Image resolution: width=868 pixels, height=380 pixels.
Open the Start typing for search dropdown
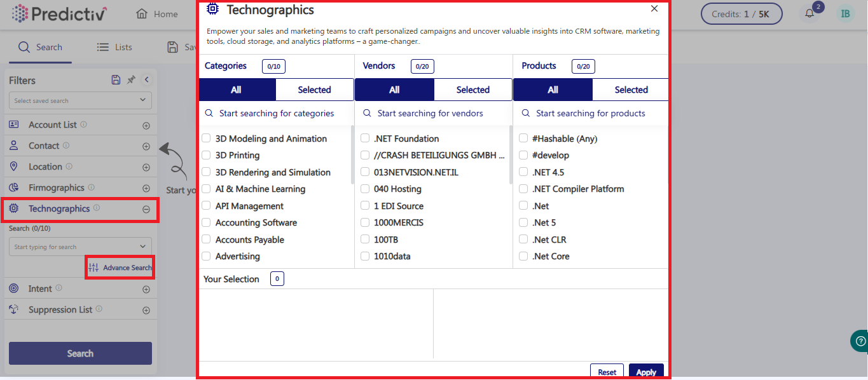coord(80,247)
